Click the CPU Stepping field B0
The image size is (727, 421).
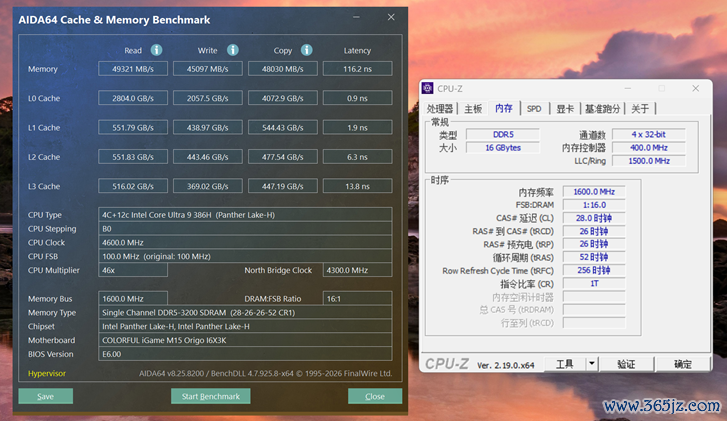(x=245, y=229)
